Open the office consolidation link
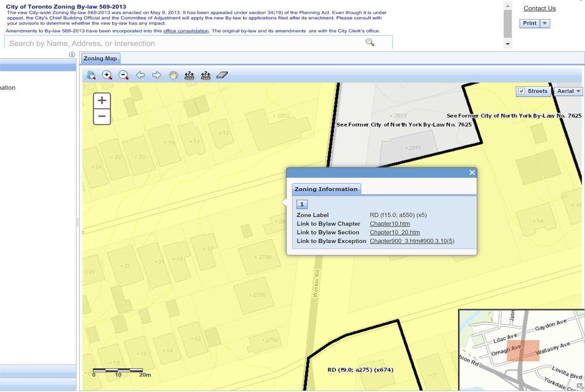This screenshot has height=392, width=585. (186, 31)
